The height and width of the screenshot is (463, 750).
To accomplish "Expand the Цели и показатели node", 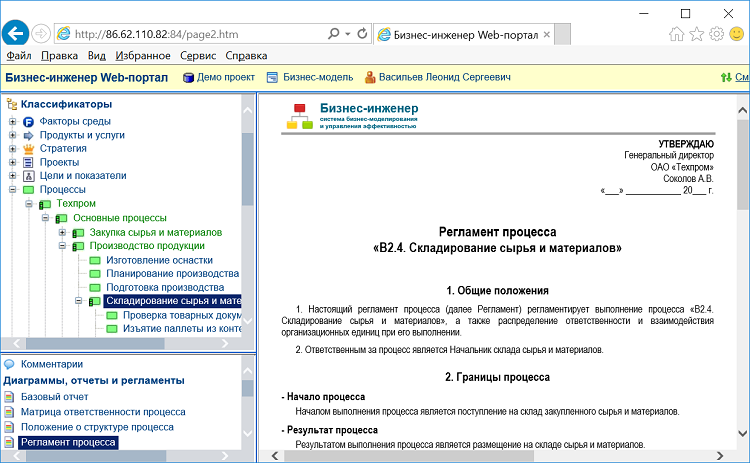I will (x=12, y=176).
